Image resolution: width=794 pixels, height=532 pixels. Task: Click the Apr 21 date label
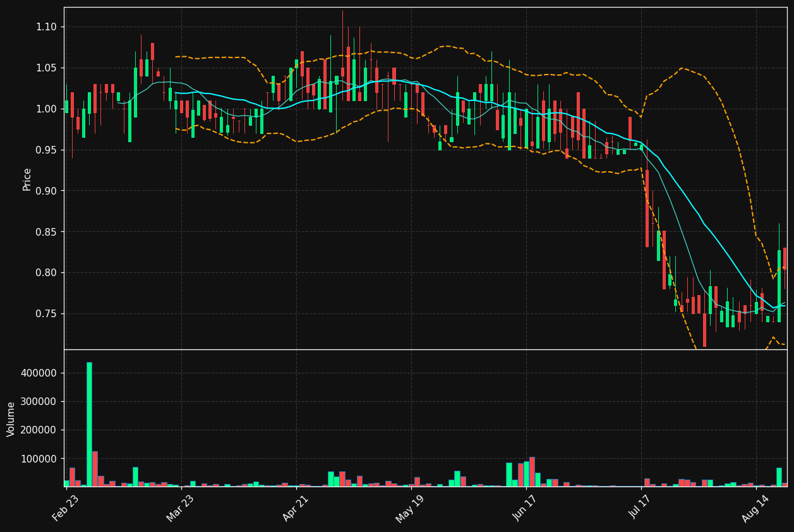(x=296, y=509)
